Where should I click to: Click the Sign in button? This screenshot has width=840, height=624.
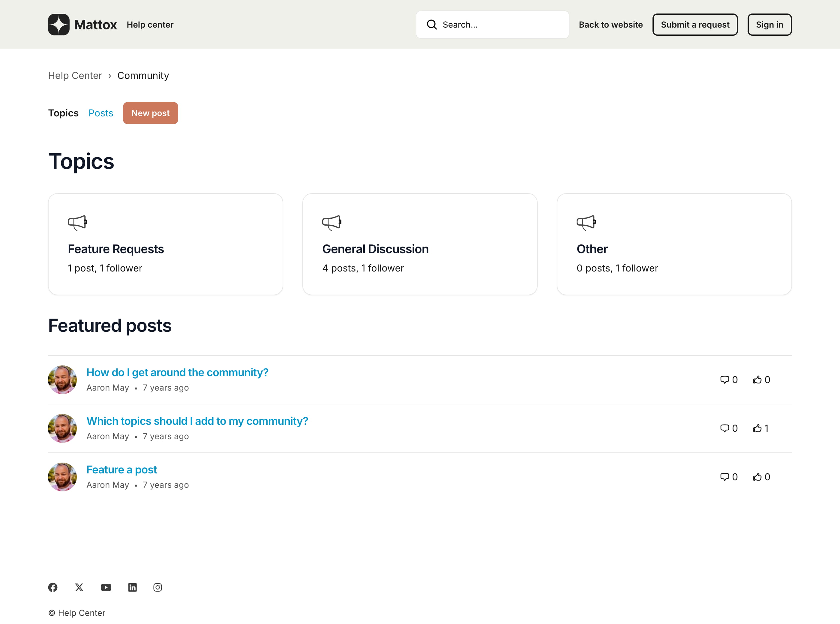coord(769,25)
